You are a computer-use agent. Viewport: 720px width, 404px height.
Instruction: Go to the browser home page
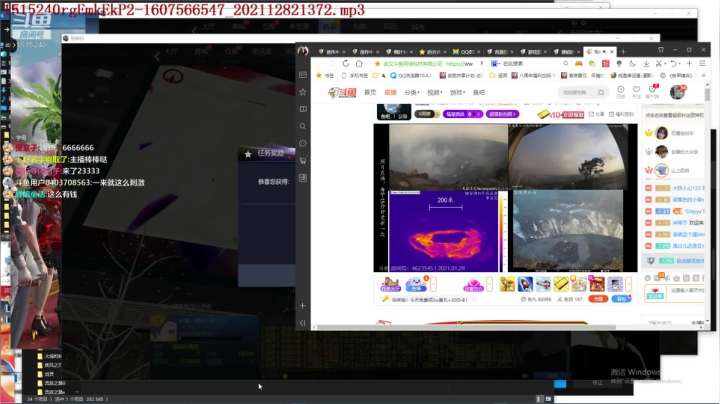[x=359, y=63]
